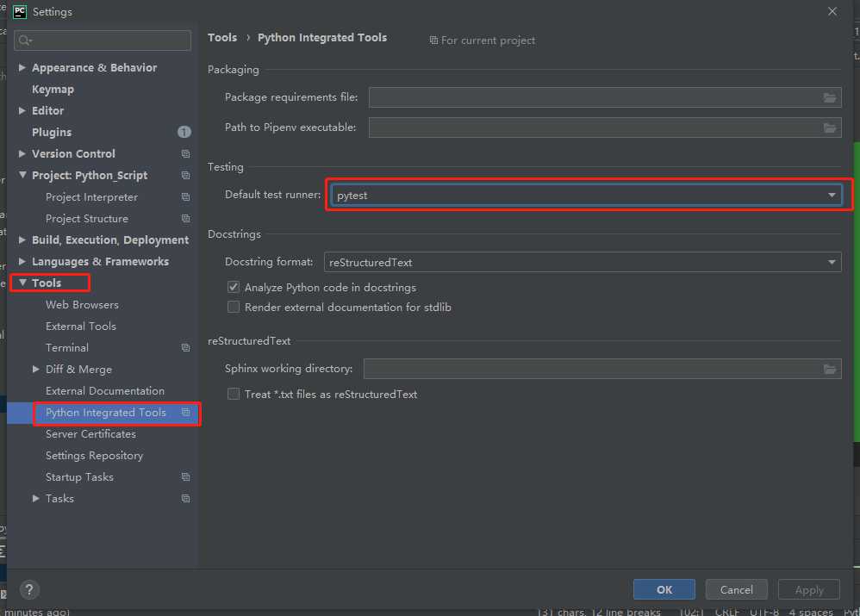The image size is (860, 616).
Task: Click the Plugins update notification badge
Action: [x=184, y=132]
